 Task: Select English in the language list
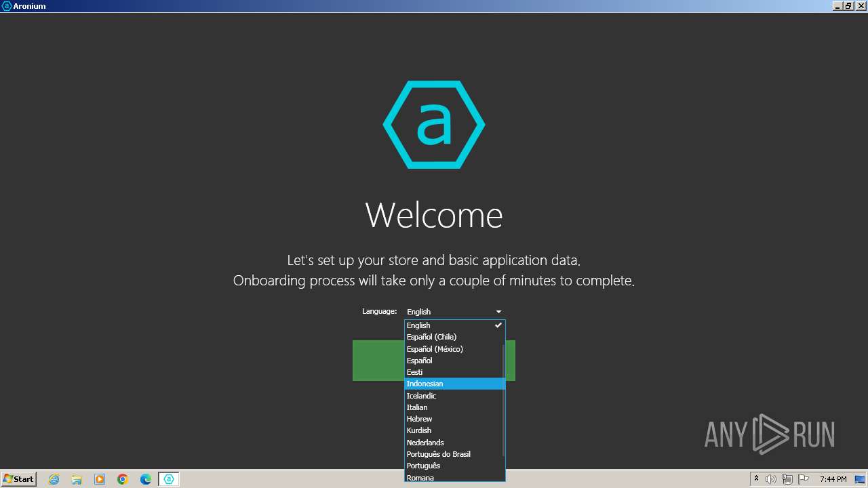pos(454,325)
